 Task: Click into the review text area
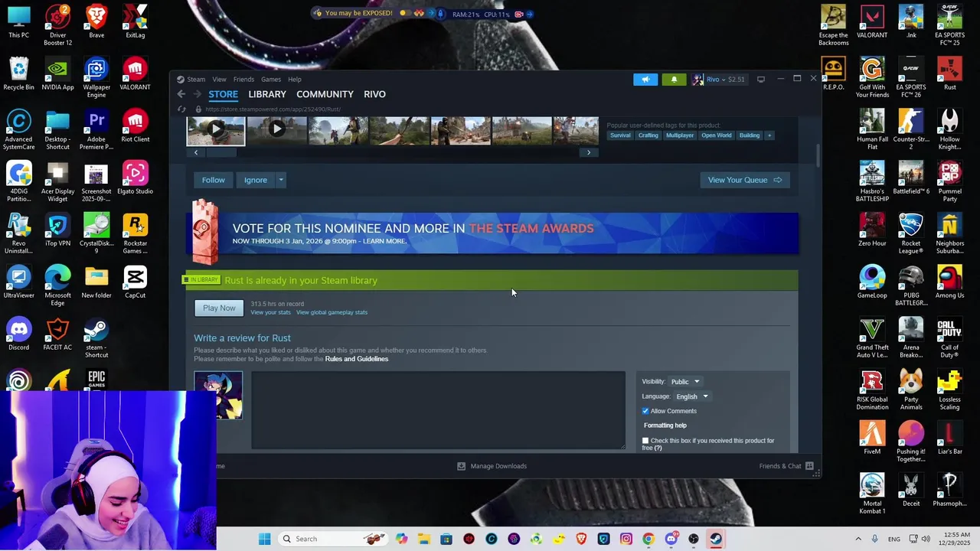point(438,410)
